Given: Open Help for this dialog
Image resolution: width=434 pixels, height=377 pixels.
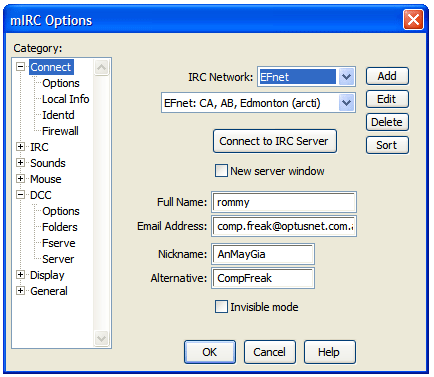Looking at the screenshot, I should 329,352.
